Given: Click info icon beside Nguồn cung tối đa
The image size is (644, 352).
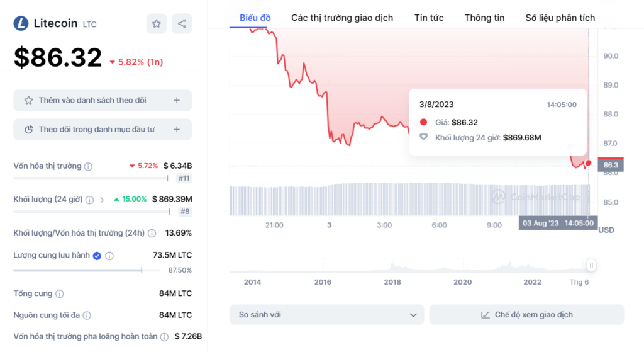Looking at the screenshot, I should click(87, 315).
